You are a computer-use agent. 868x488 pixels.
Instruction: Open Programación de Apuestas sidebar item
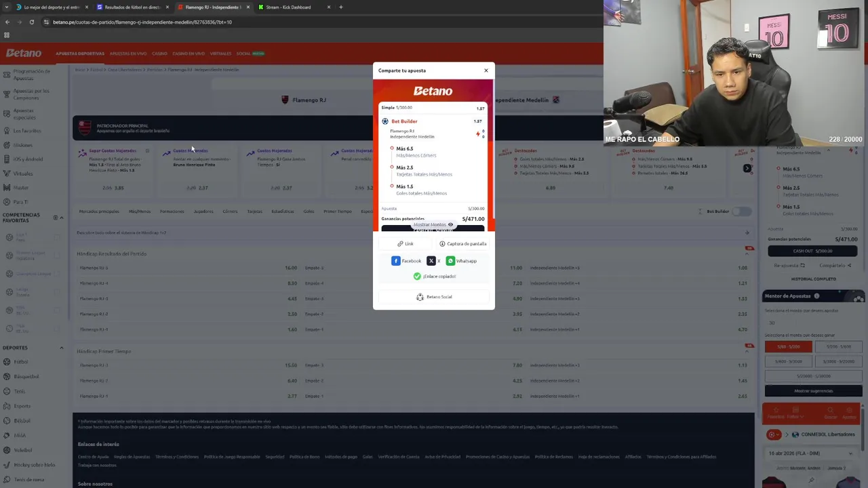[32, 75]
